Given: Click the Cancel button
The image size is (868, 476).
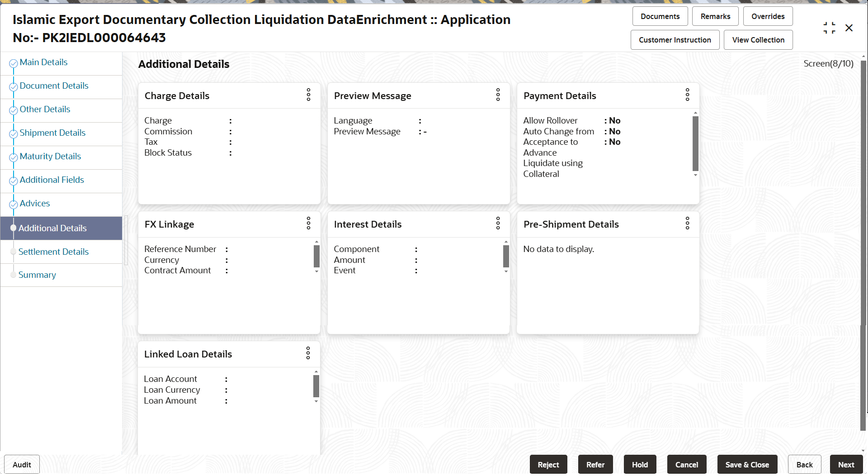Looking at the screenshot, I should pyautogui.click(x=687, y=465).
